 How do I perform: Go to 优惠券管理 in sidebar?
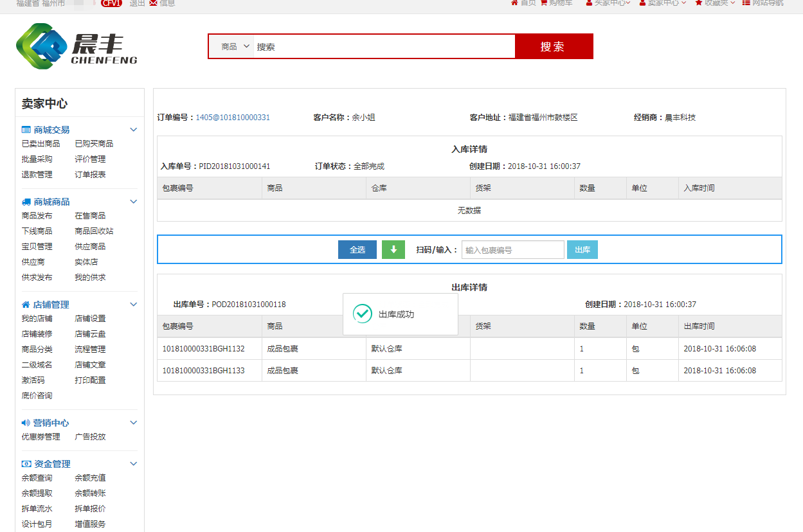pyautogui.click(x=41, y=437)
